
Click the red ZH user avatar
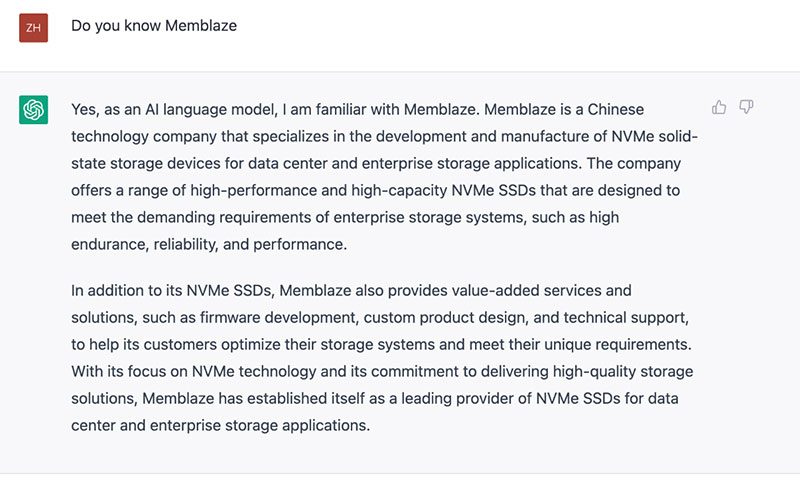[34, 28]
